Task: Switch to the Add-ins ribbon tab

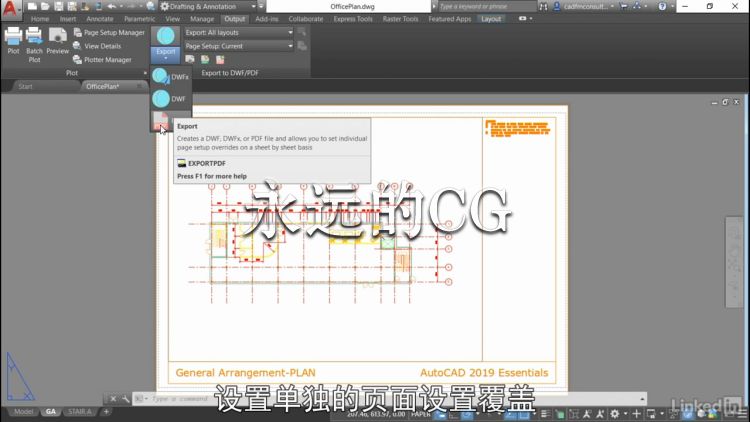Action: 266,19
